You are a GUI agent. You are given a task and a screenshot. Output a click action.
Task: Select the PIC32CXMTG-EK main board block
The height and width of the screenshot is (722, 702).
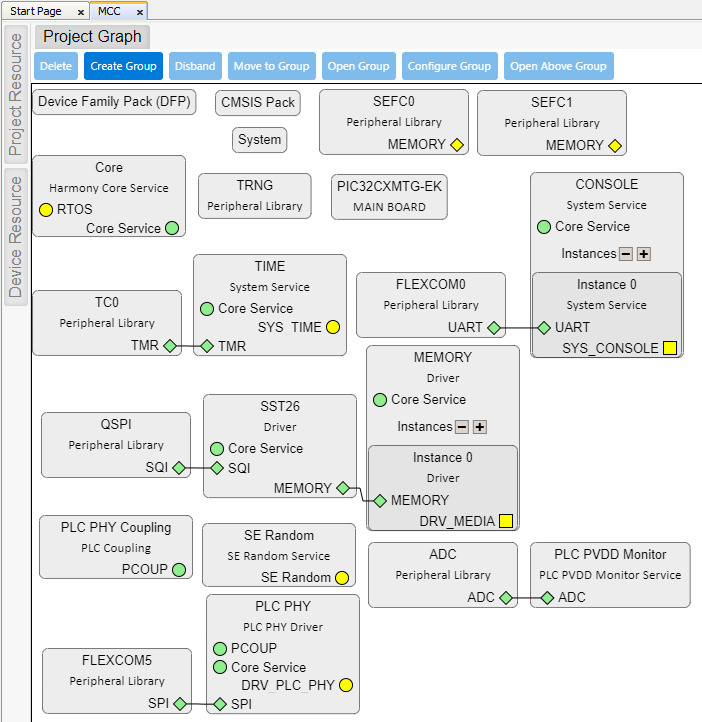click(389, 196)
